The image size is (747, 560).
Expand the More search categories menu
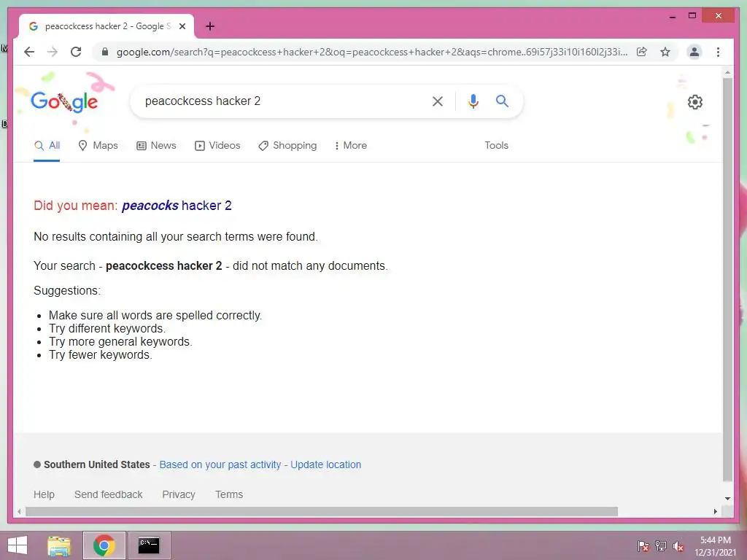351,146
